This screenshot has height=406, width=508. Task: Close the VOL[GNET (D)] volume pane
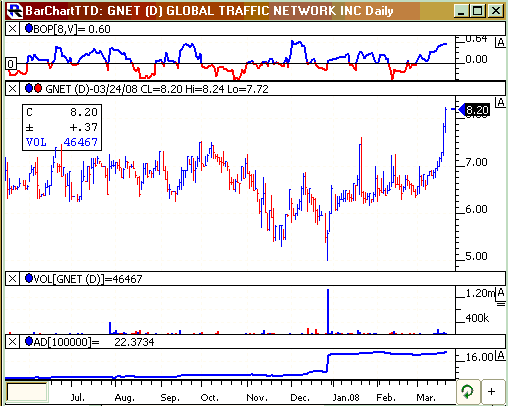(12, 278)
